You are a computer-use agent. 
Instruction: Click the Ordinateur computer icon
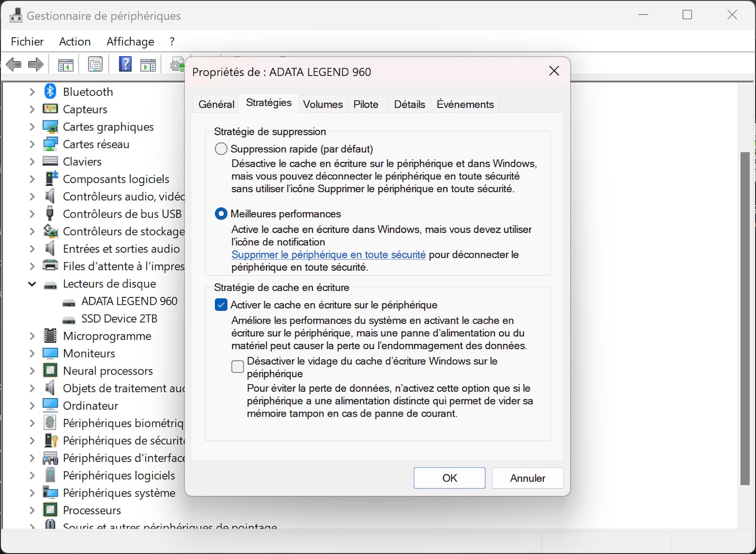pyautogui.click(x=50, y=405)
